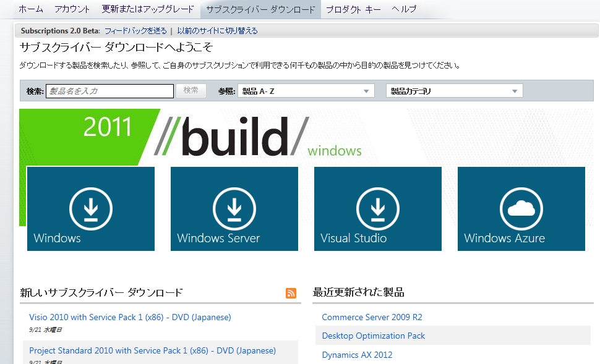
Task: Click the Windows Server download circle icon
Action: click(x=234, y=209)
